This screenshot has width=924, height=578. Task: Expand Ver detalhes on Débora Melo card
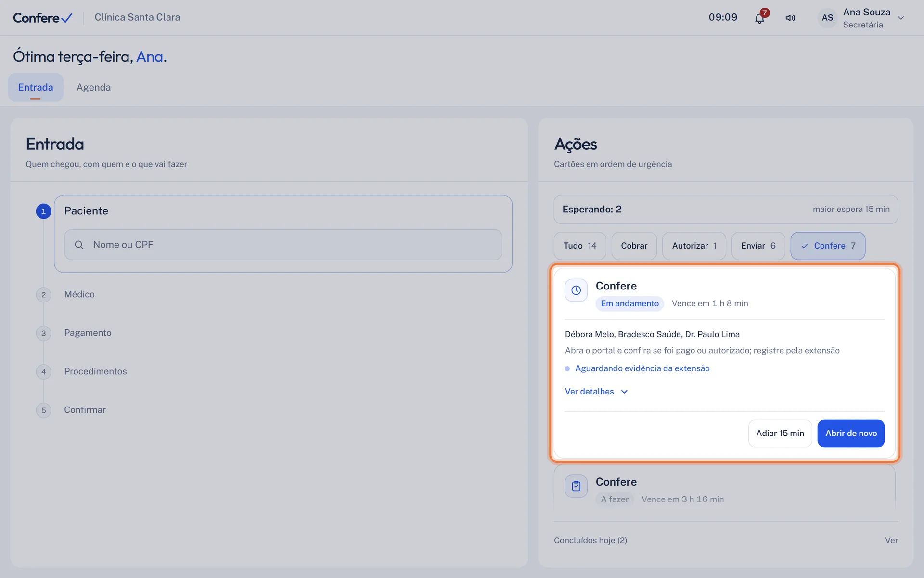coord(596,392)
